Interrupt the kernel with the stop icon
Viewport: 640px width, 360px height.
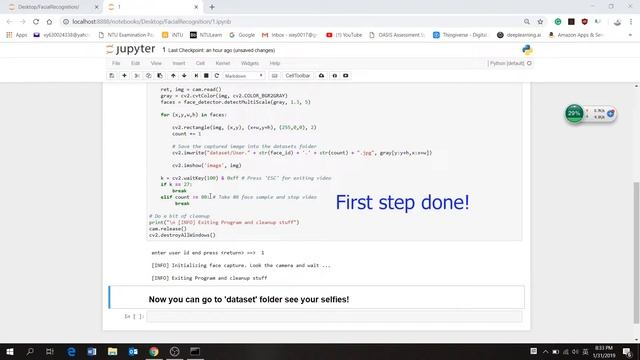tap(206, 76)
